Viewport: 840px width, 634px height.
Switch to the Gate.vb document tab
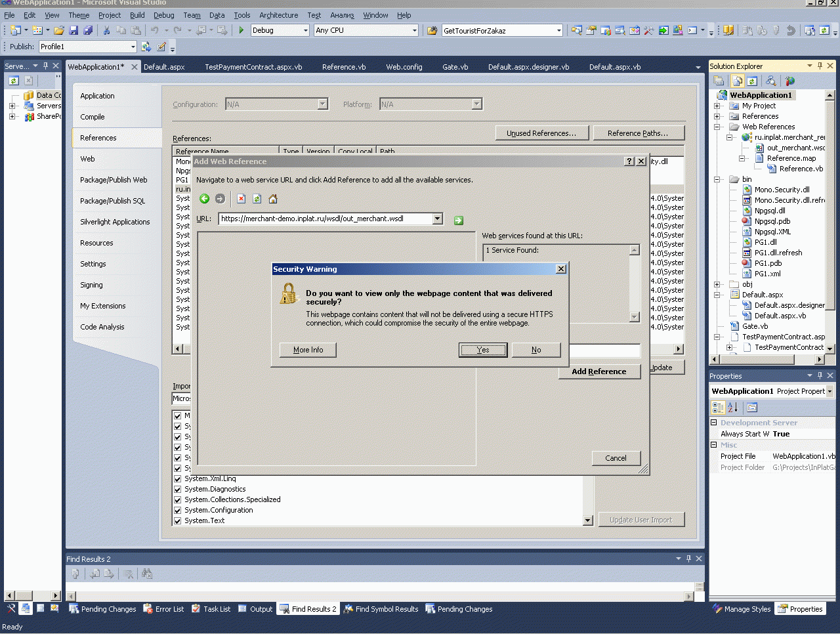click(x=455, y=67)
